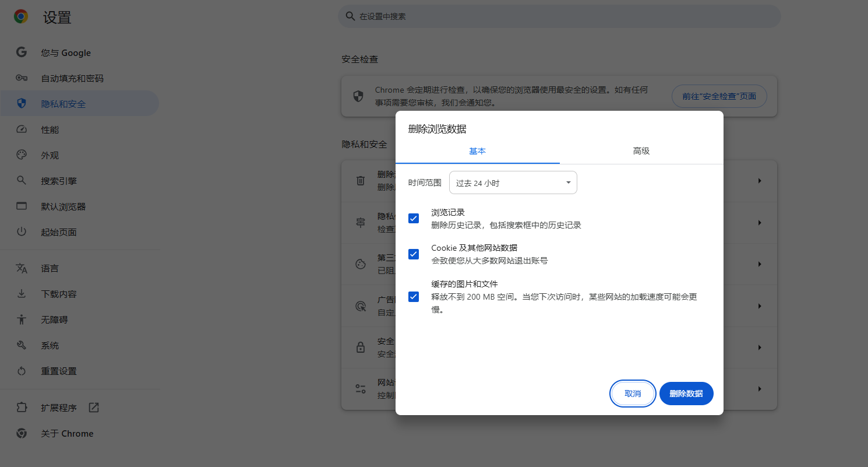This screenshot has width=868, height=467.
Task: Open 重置设置 section
Action: (x=79, y=371)
